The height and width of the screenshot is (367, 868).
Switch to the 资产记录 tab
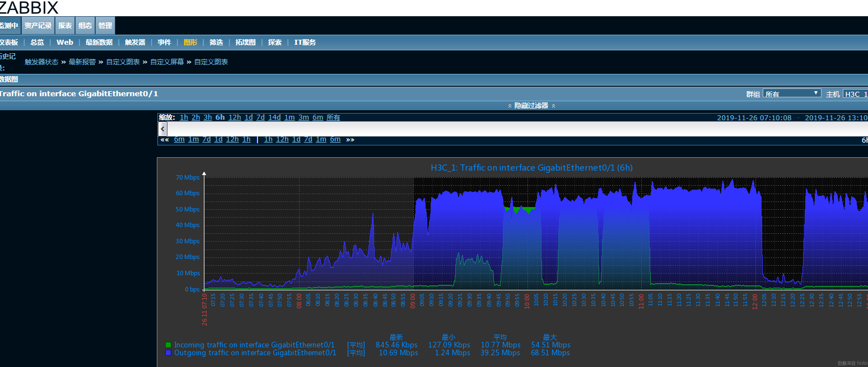coord(38,26)
